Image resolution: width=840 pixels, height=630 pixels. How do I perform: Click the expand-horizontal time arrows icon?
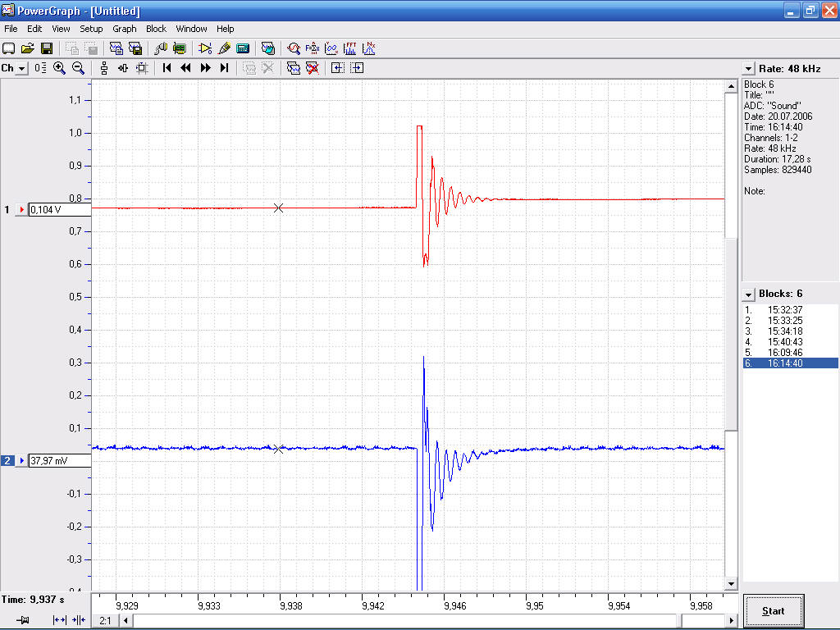(59, 620)
